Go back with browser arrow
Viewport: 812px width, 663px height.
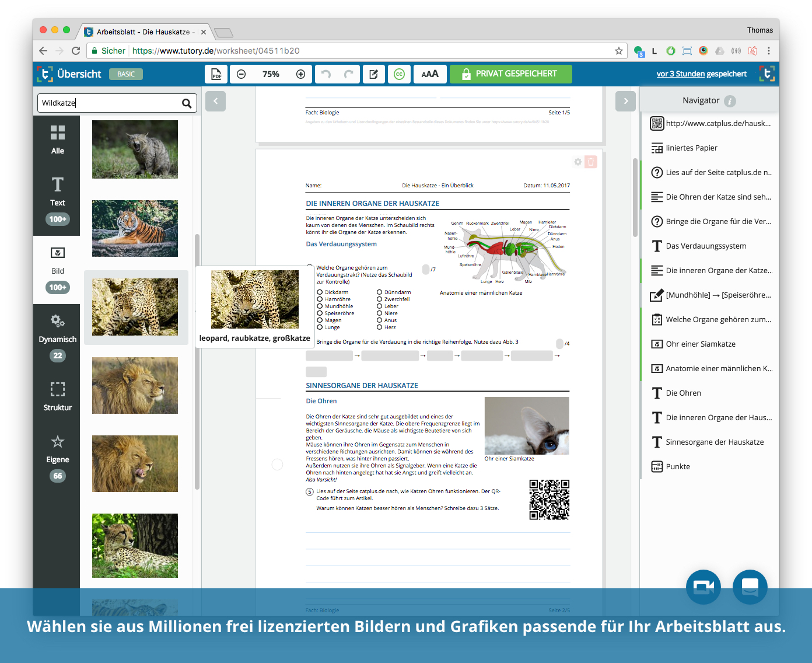tap(43, 51)
